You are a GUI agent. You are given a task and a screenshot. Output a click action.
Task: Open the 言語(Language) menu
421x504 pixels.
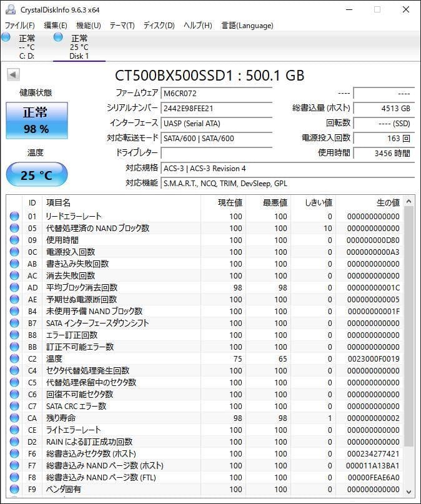247,26
